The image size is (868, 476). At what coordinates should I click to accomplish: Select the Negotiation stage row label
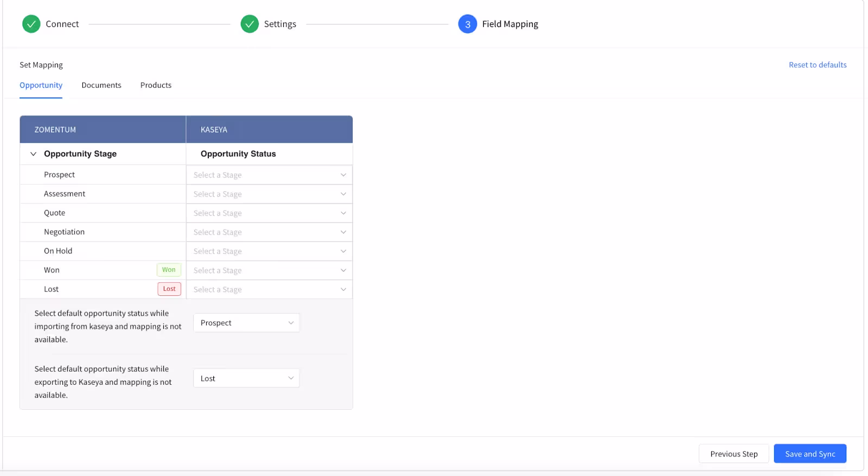[64, 232]
